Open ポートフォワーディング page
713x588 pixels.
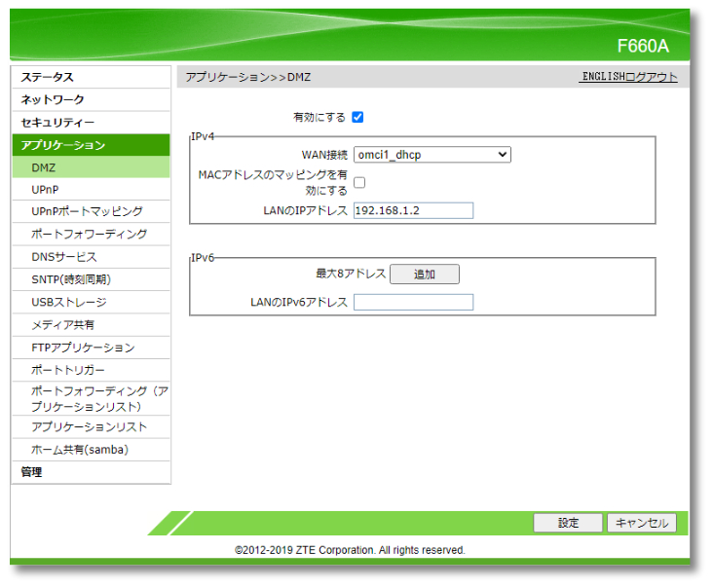point(91,234)
